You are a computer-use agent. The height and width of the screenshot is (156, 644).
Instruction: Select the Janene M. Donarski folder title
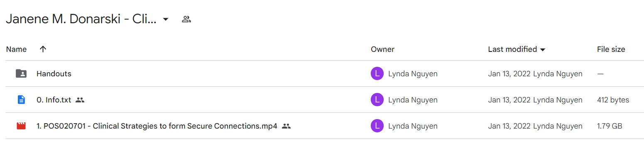click(x=81, y=19)
